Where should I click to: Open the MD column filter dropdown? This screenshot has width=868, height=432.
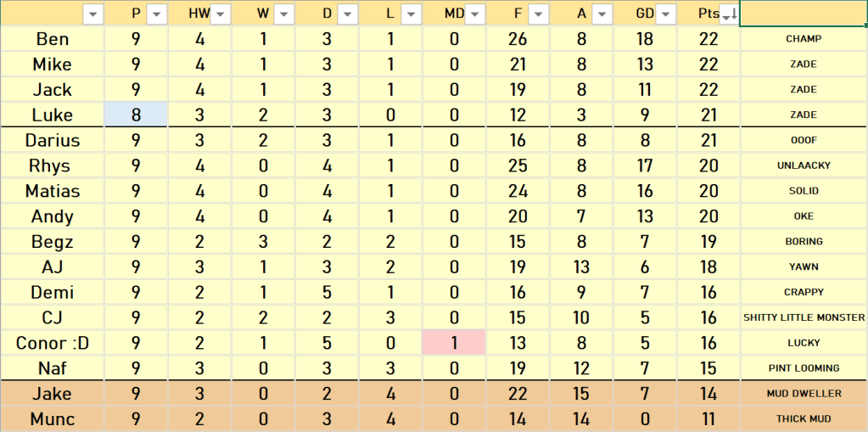pyautogui.click(x=475, y=14)
